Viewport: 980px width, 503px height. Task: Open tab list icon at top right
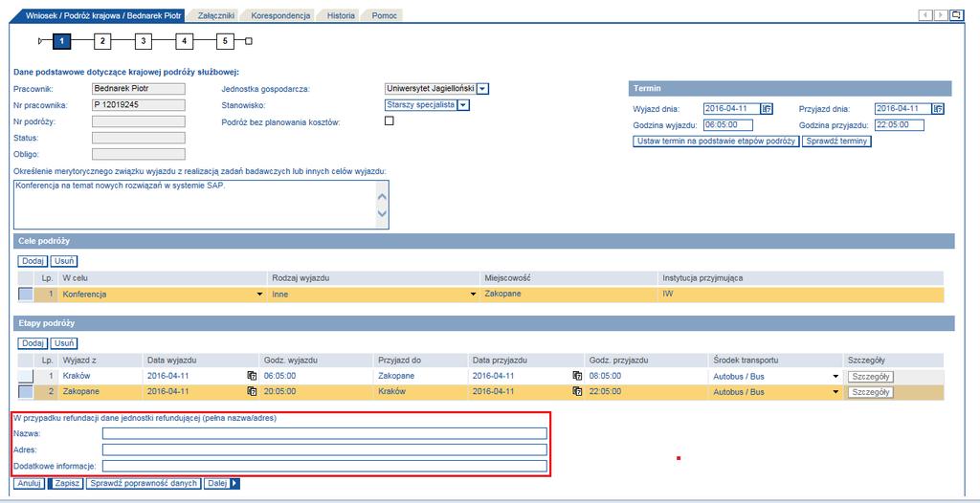click(956, 15)
